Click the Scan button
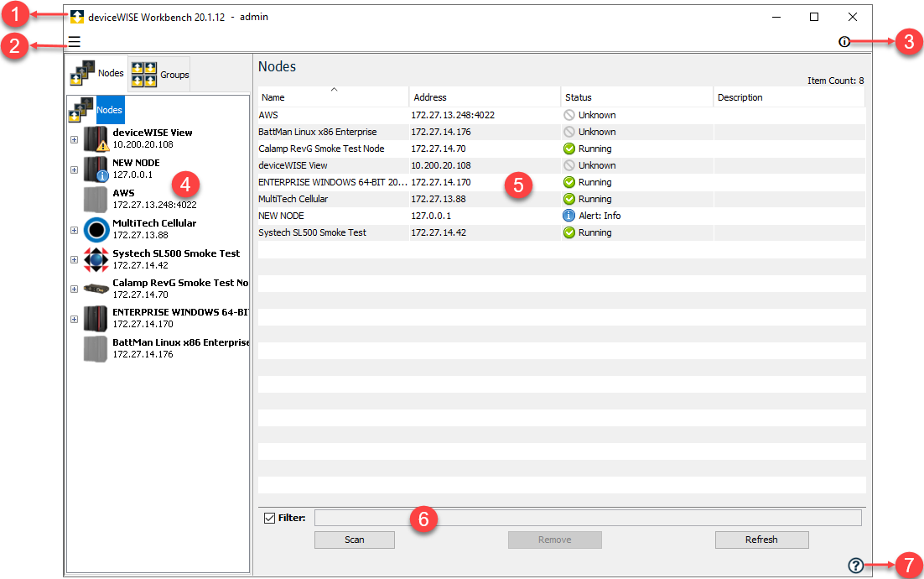The width and height of the screenshot is (924, 579). click(x=355, y=540)
